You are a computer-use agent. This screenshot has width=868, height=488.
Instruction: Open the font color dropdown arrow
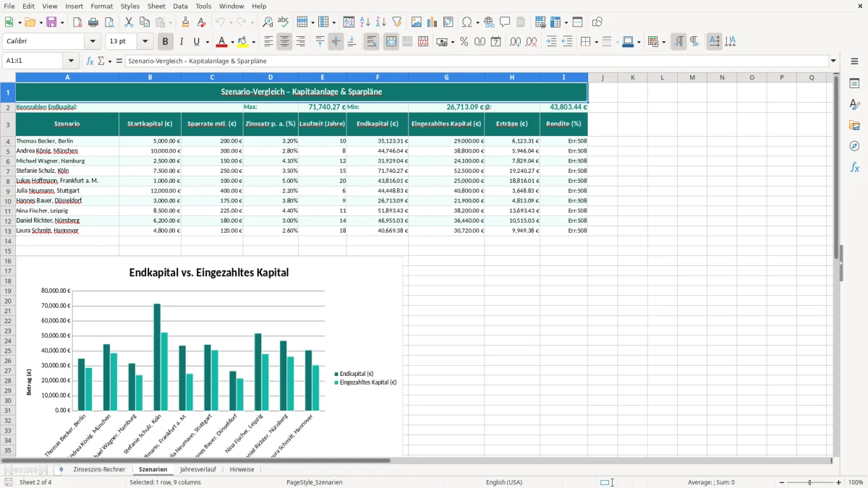click(x=232, y=42)
